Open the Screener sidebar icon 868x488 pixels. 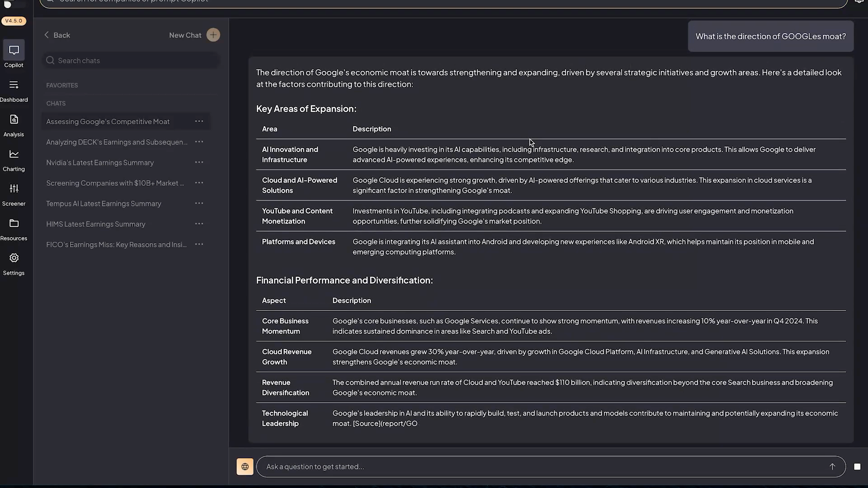pyautogui.click(x=14, y=189)
